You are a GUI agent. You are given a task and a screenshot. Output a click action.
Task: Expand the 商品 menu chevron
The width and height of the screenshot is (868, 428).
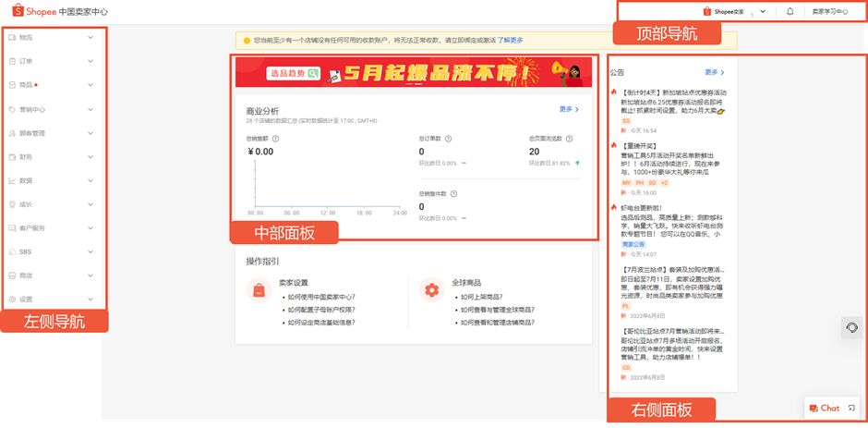point(90,85)
